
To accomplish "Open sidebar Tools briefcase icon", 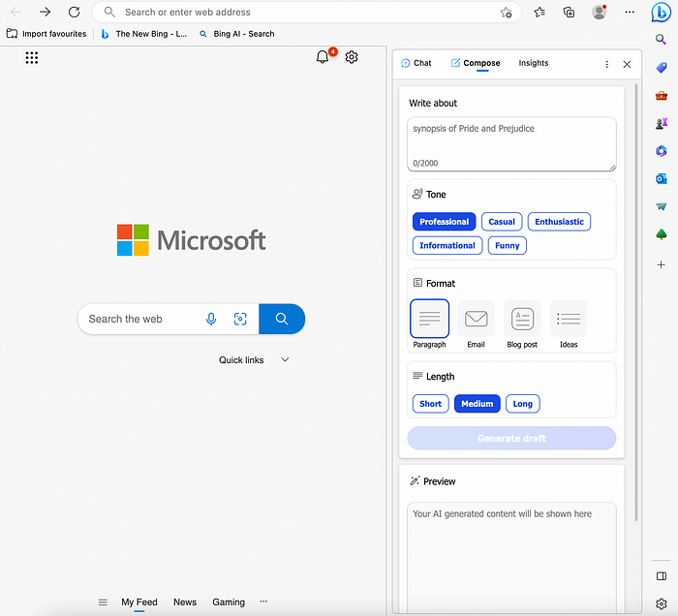I will pos(662,96).
